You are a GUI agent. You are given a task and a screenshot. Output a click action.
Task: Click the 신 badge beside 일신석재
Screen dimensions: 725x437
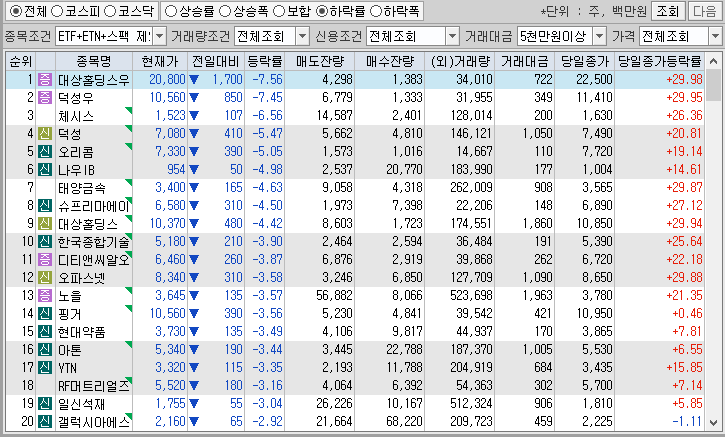click(45, 404)
